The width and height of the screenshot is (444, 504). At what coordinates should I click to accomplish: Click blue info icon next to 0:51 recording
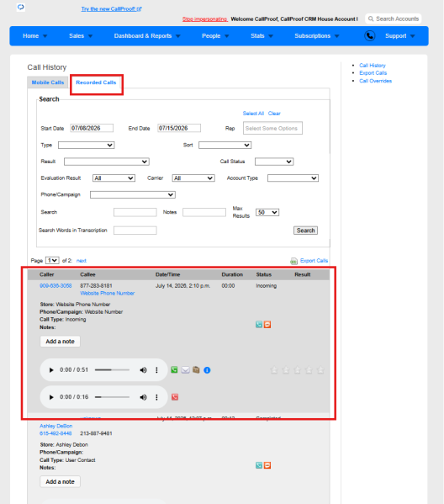pyautogui.click(x=207, y=370)
